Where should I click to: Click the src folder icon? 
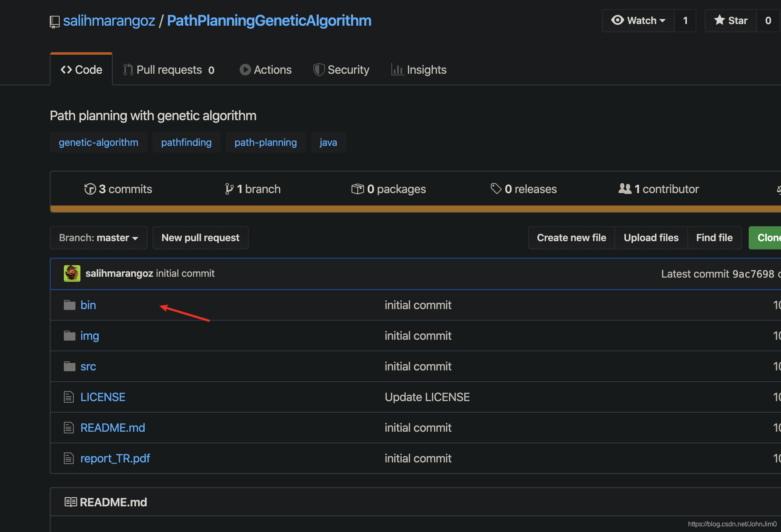tap(69, 366)
